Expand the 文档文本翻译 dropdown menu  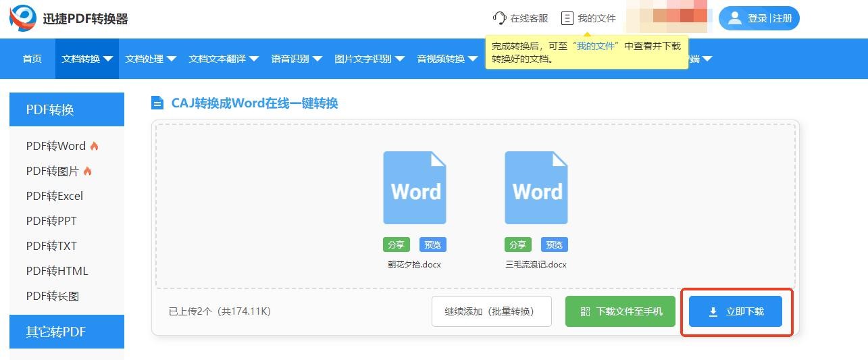point(224,59)
